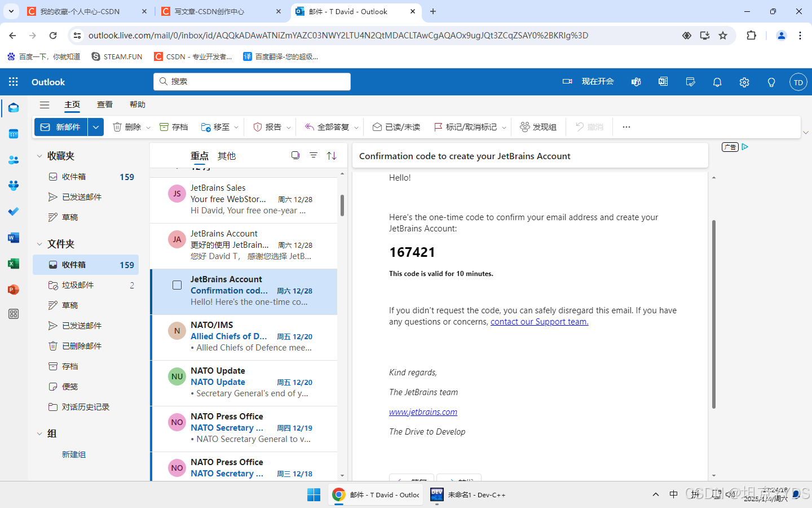Open the NATO/IMS Allied Chiefs email
The image size is (812, 508).
244,337
